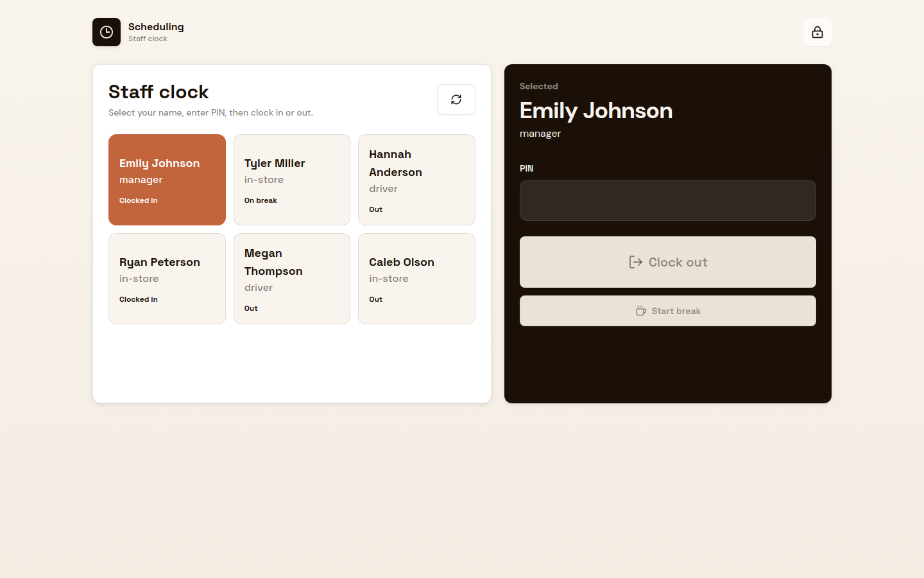Select the Megan Thompson staff card
This screenshot has height=578, width=924.
[x=292, y=279]
